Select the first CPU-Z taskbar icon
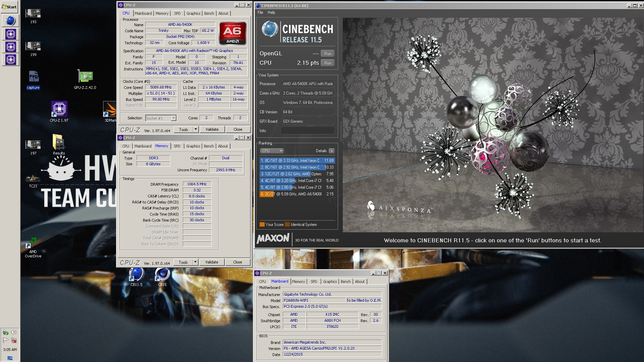 11,34
